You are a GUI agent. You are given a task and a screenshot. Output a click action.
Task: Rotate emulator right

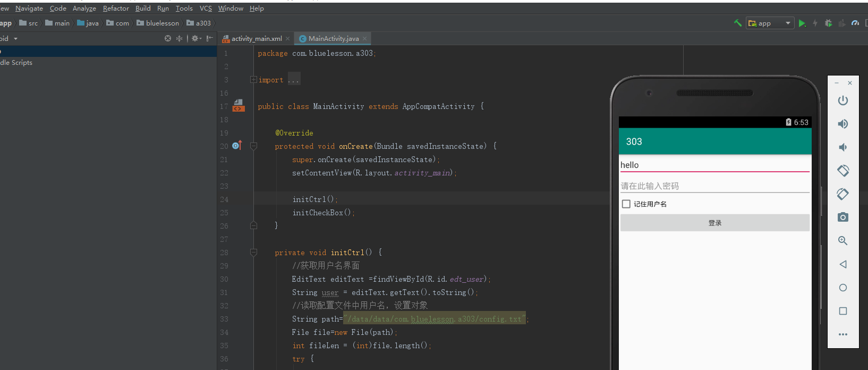pos(843,194)
